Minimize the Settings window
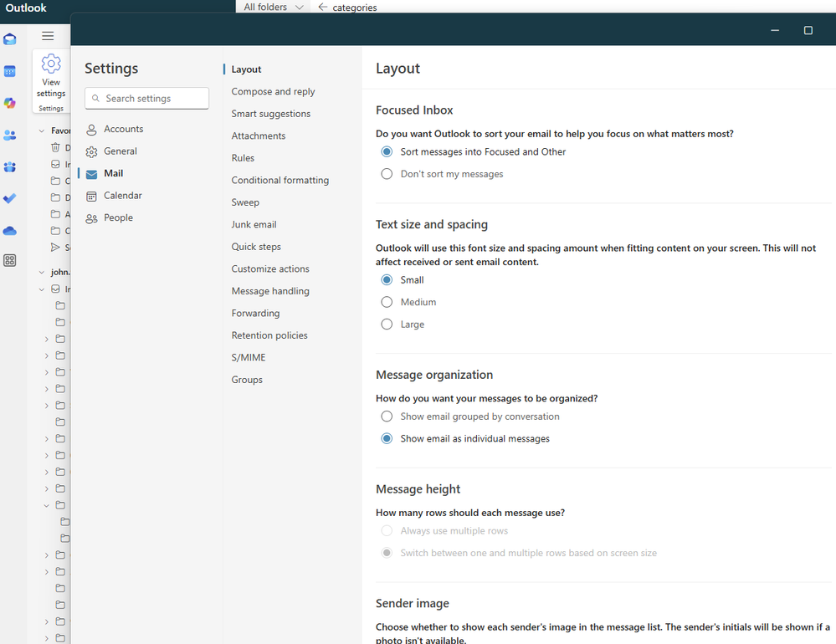This screenshot has width=836, height=644. 775,30
